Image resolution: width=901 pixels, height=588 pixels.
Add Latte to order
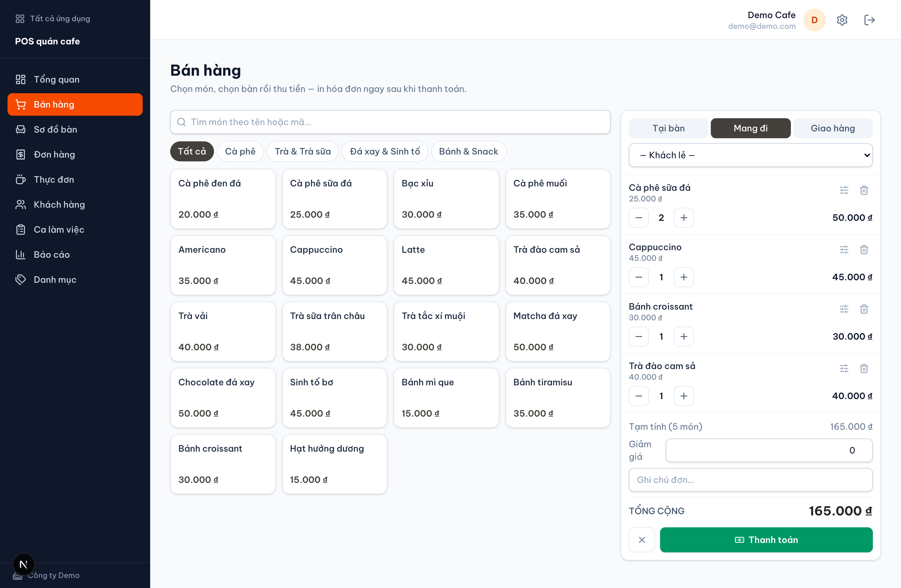point(446,265)
